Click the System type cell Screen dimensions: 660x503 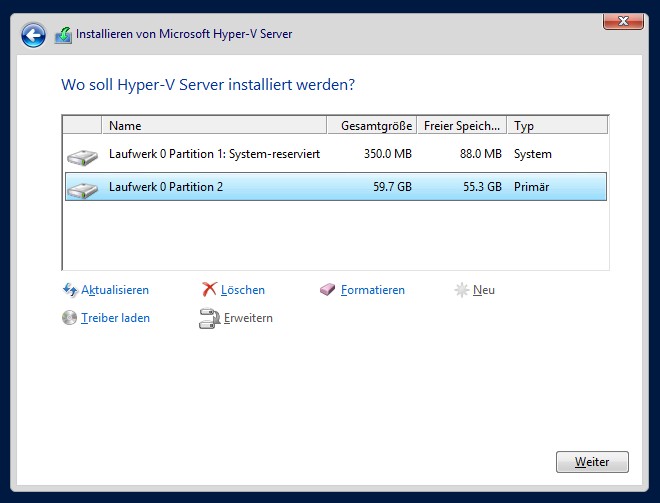pyautogui.click(x=532, y=154)
